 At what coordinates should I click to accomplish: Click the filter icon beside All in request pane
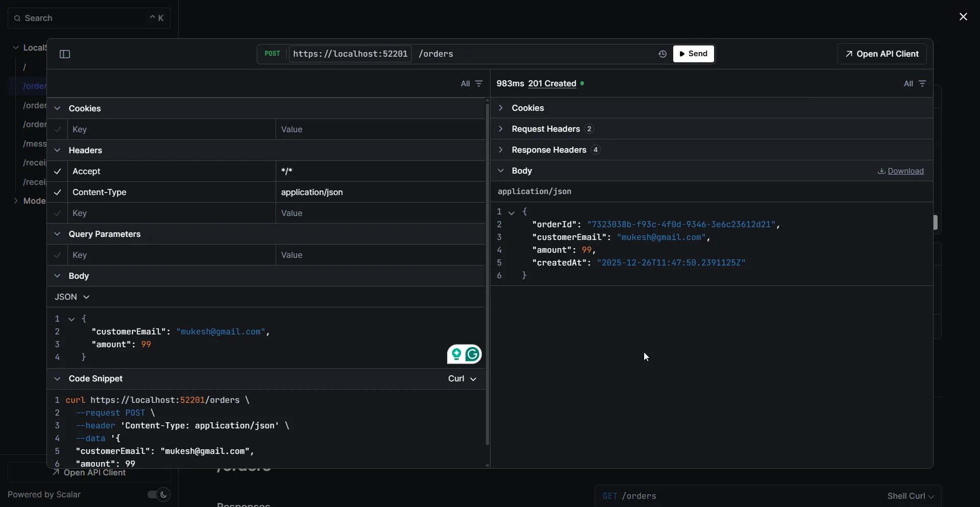[479, 83]
